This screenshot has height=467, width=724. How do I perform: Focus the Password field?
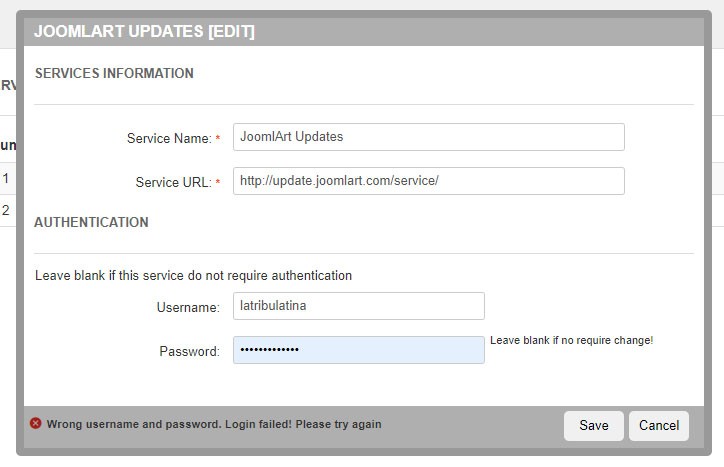[x=358, y=350]
